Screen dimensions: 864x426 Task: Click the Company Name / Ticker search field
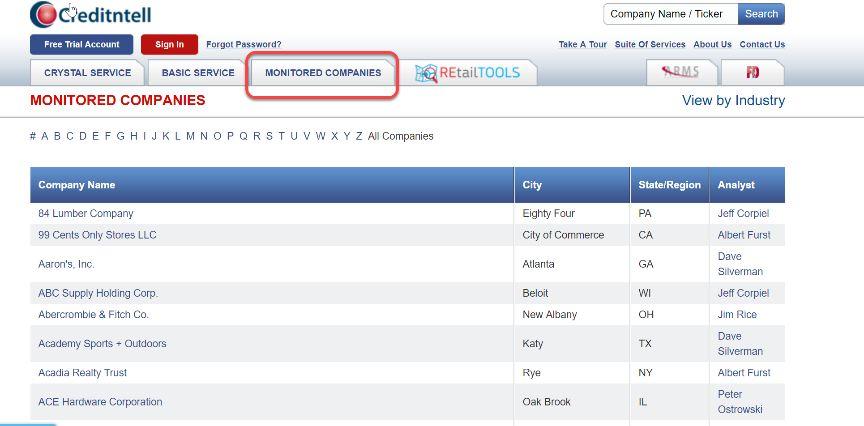[671, 14]
